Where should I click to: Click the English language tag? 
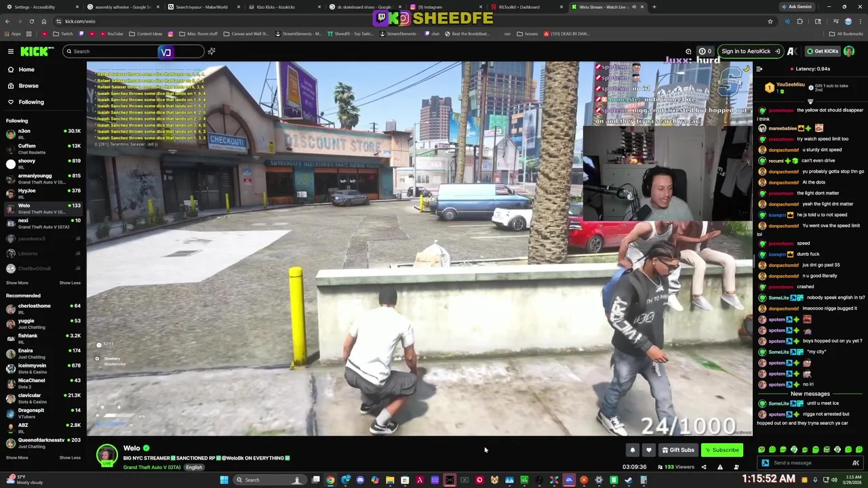(x=194, y=467)
